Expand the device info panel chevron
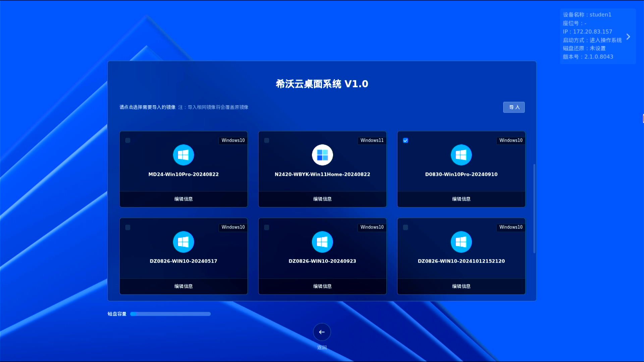 click(x=628, y=37)
